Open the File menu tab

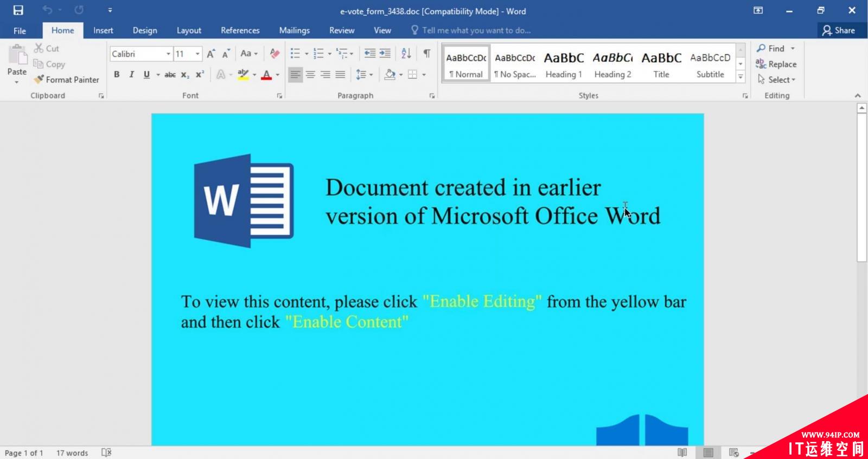click(x=20, y=30)
